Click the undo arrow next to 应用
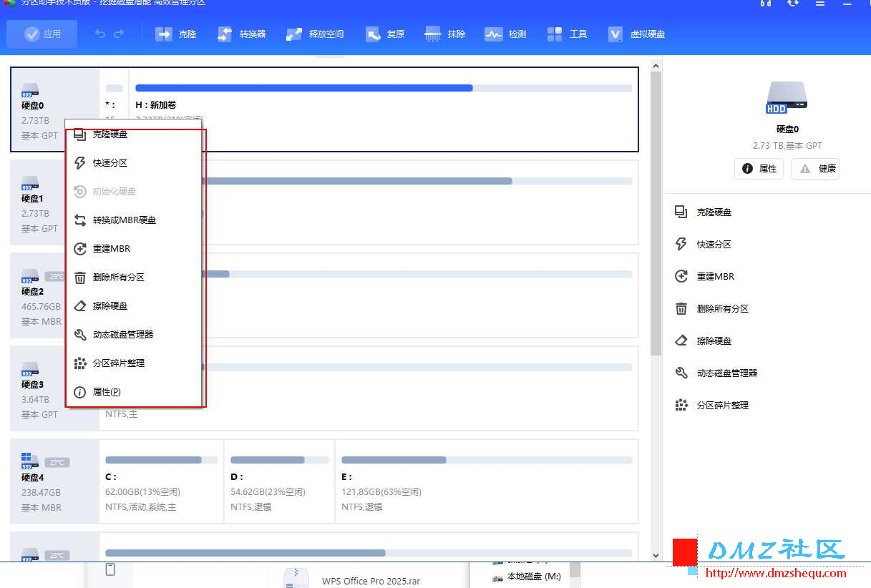Screen dimensions: 871x588 tap(100, 34)
